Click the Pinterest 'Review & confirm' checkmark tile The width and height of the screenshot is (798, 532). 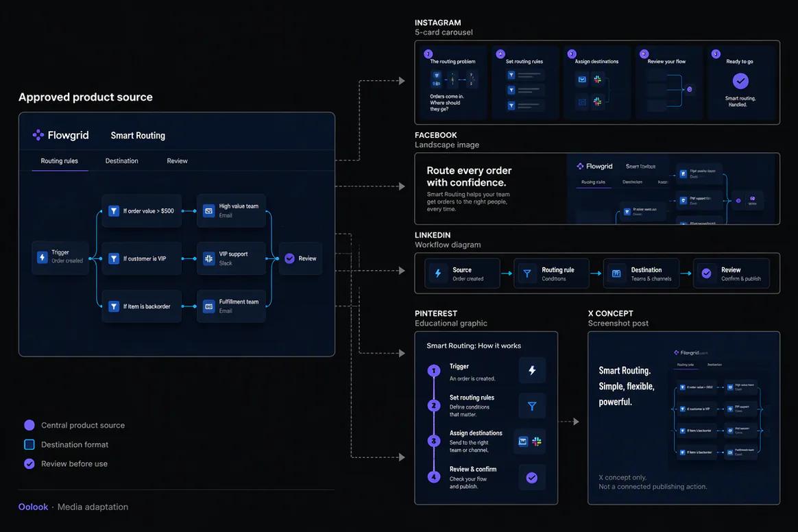click(x=532, y=478)
